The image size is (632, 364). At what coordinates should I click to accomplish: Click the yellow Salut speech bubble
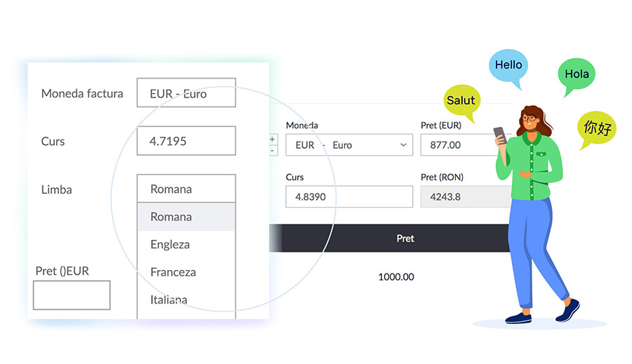461,102
